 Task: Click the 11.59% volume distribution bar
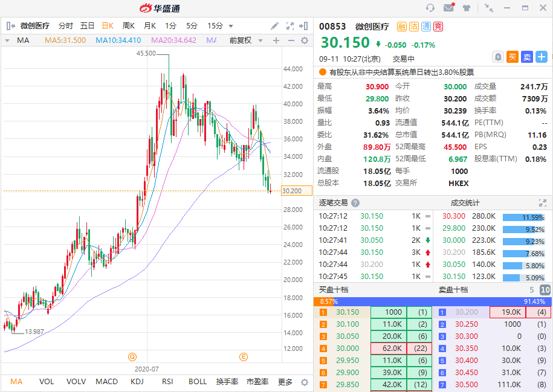tap(523, 217)
